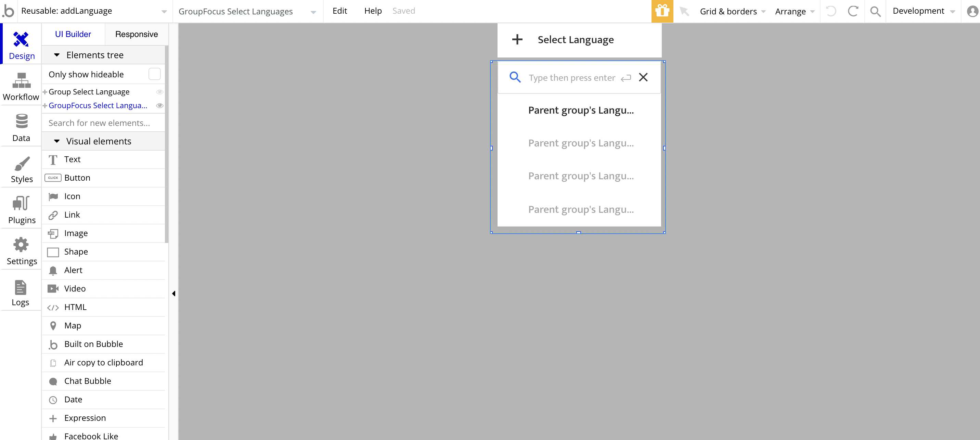Check the Only show hideable checkbox
This screenshot has width=980, height=440.
click(154, 74)
